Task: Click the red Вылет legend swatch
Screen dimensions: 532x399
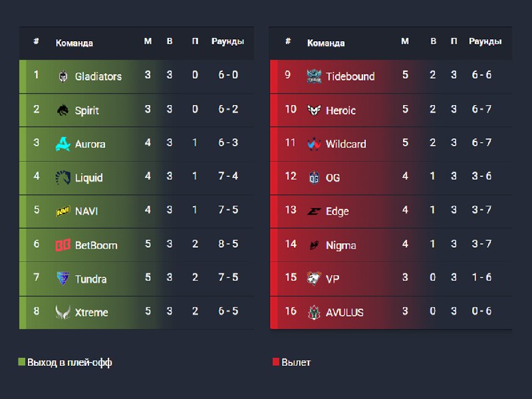Action: coord(276,362)
